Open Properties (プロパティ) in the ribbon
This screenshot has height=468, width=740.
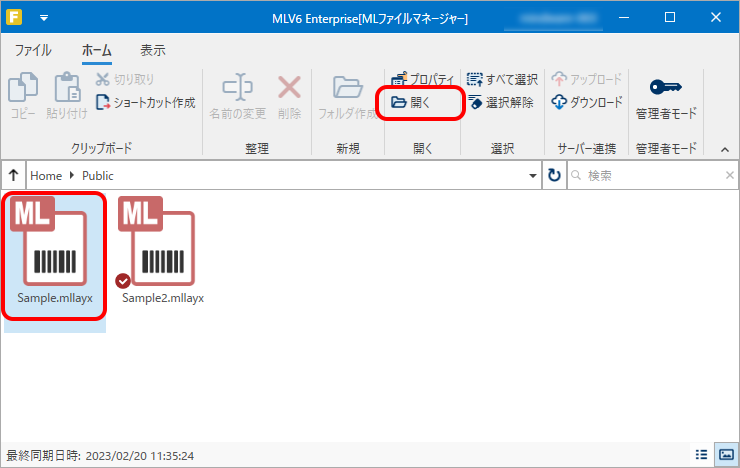pyautogui.click(x=422, y=79)
